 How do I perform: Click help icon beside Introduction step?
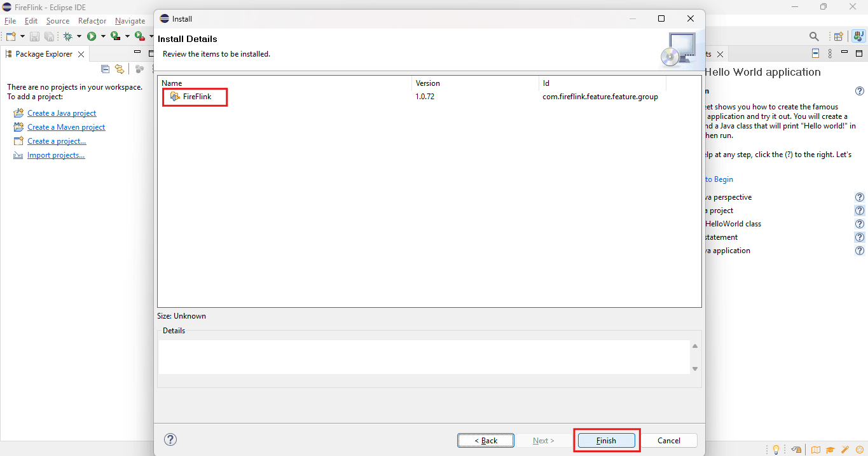click(x=860, y=92)
